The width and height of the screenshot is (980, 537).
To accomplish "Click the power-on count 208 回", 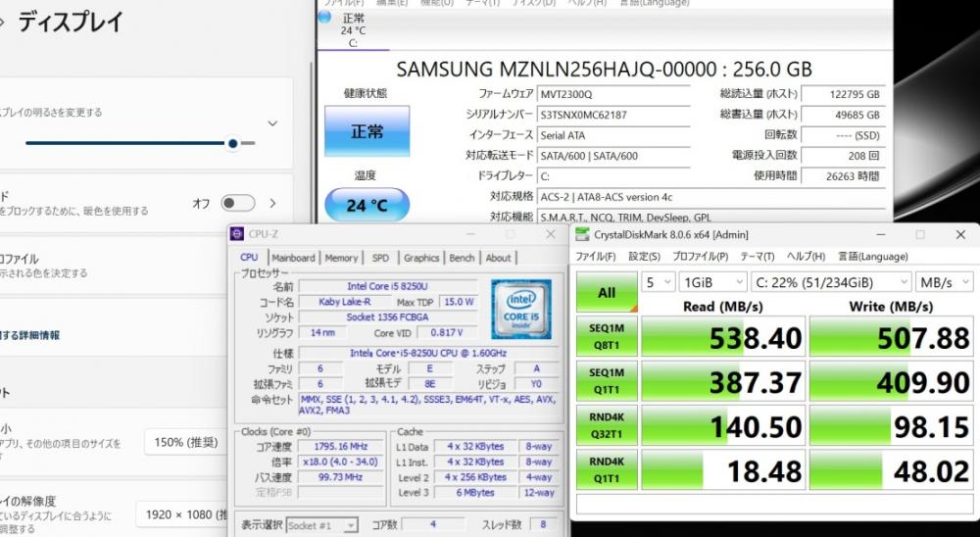I will (843, 156).
